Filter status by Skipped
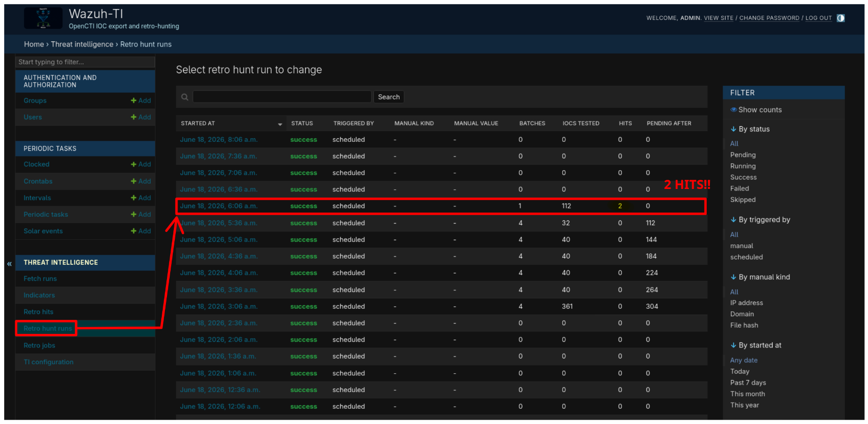 click(743, 200)
